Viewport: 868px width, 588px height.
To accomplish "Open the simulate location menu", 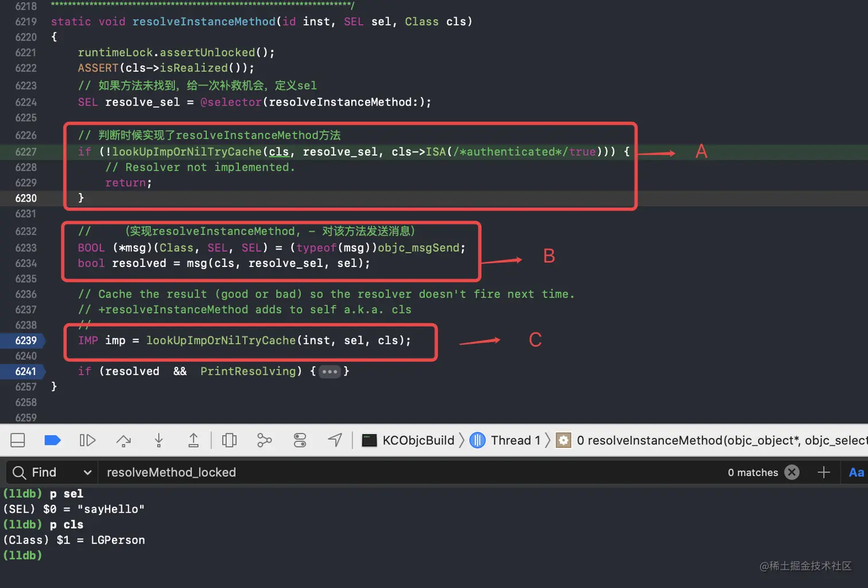I will 335,440.
